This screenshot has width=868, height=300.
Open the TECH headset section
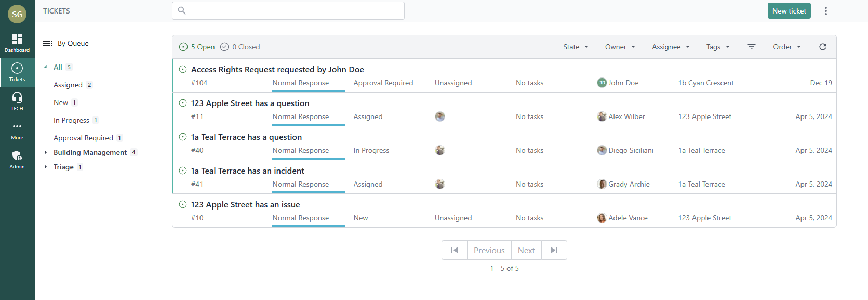pyautogui.click(x=17, y=101)
